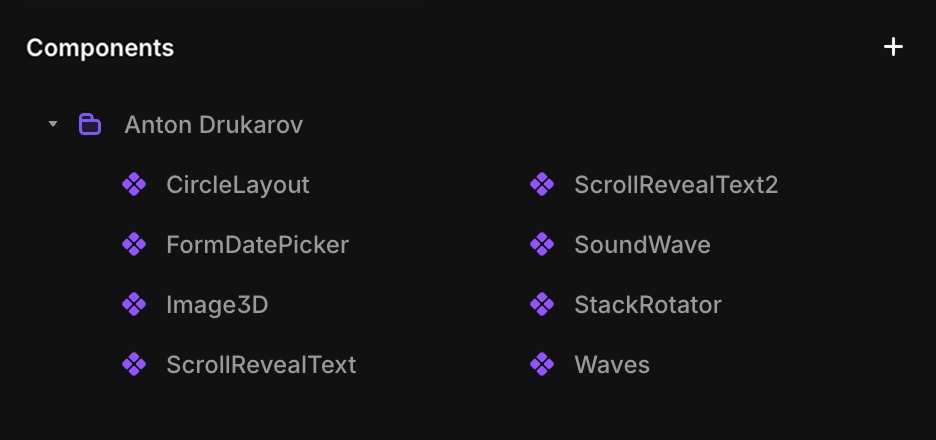This screenshot has width=936, height=440.
Task: Click the Waves component icon
Action: [542, 365]
